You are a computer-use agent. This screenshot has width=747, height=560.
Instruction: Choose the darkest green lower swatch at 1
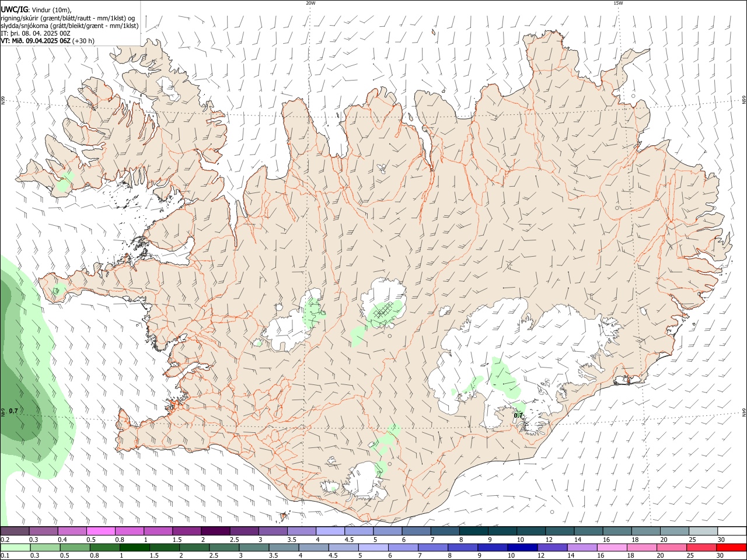coord(135,548)
